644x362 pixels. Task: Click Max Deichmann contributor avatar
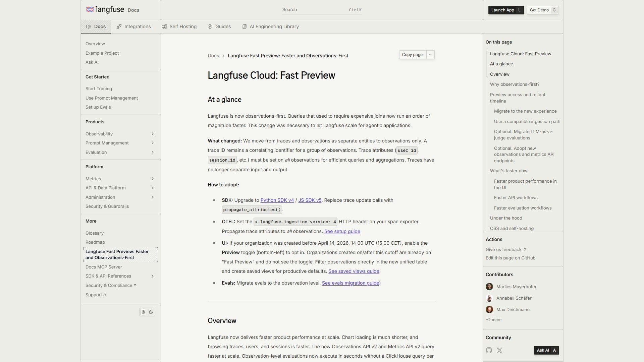point(489,309)
